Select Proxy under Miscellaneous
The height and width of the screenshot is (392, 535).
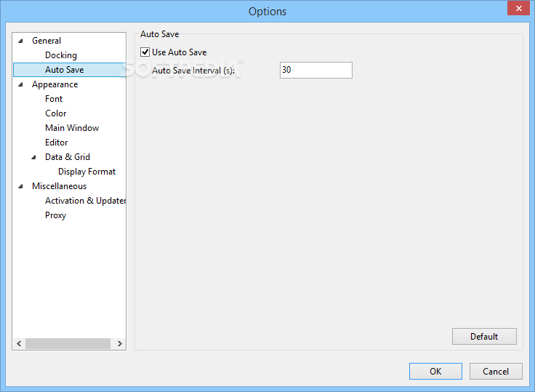tap(56, 215)
